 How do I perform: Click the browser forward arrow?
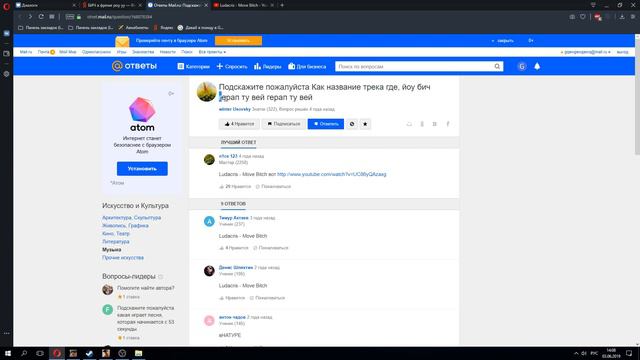click(30, 17)
